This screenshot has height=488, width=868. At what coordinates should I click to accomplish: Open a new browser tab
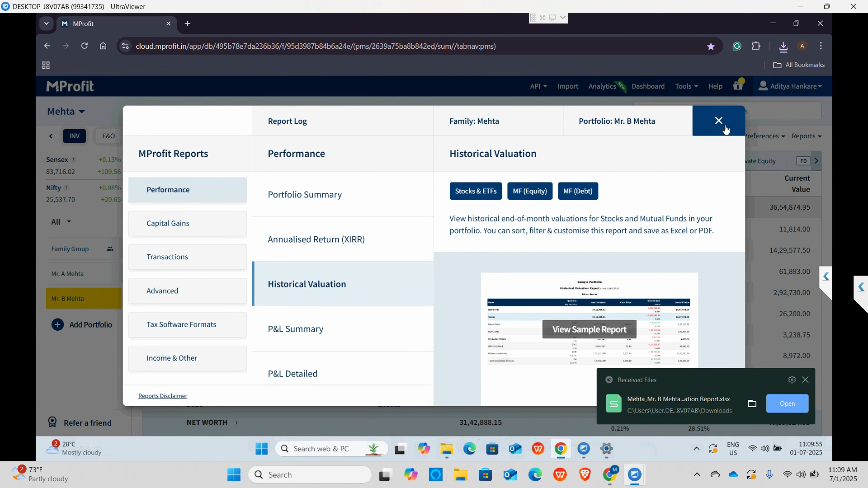point(188,23)
